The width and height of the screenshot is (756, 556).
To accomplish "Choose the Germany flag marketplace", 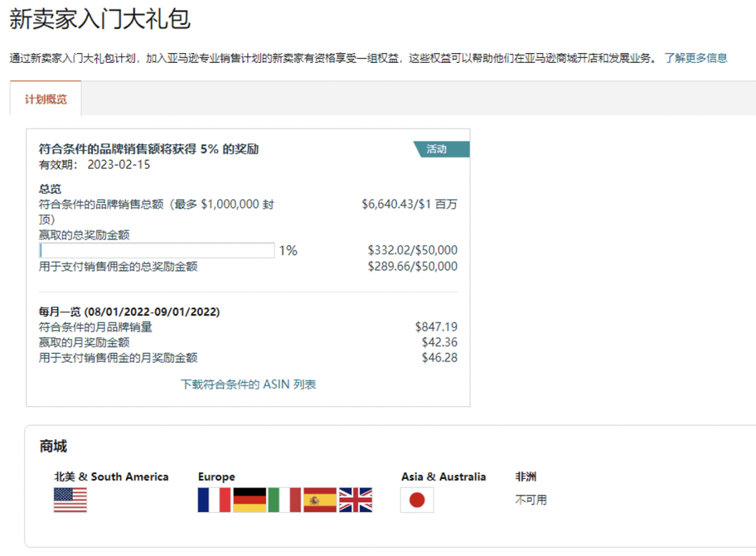I will (x=249, y=500).
